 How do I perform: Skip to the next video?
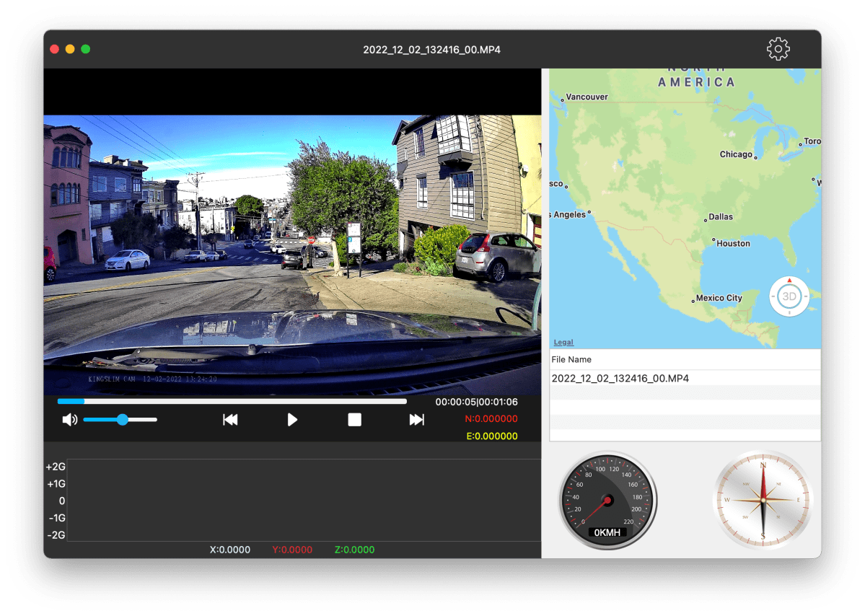coord(416,420)
